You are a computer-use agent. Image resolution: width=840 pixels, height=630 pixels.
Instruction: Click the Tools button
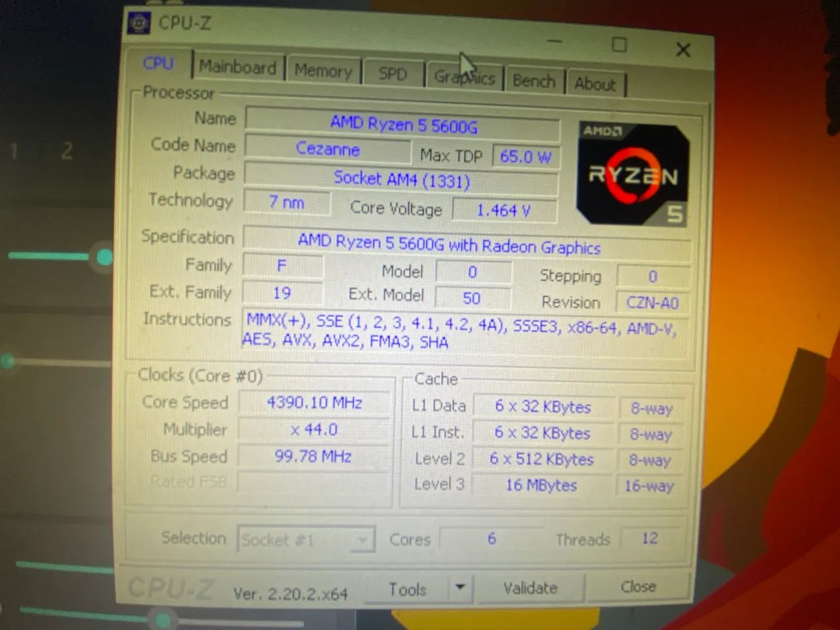tap(407, 589)
